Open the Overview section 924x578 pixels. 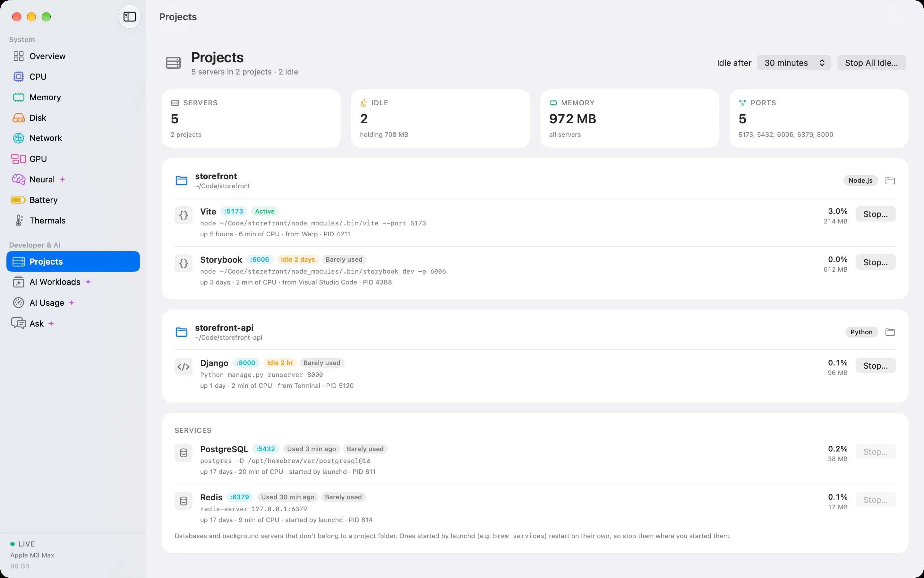tap(73, 56)
